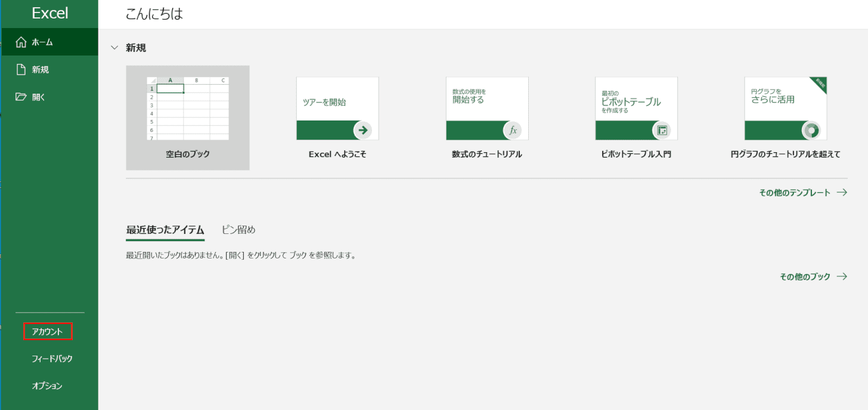Click the arrow icon on ツアーを開始 card

[x=362, y=130]
